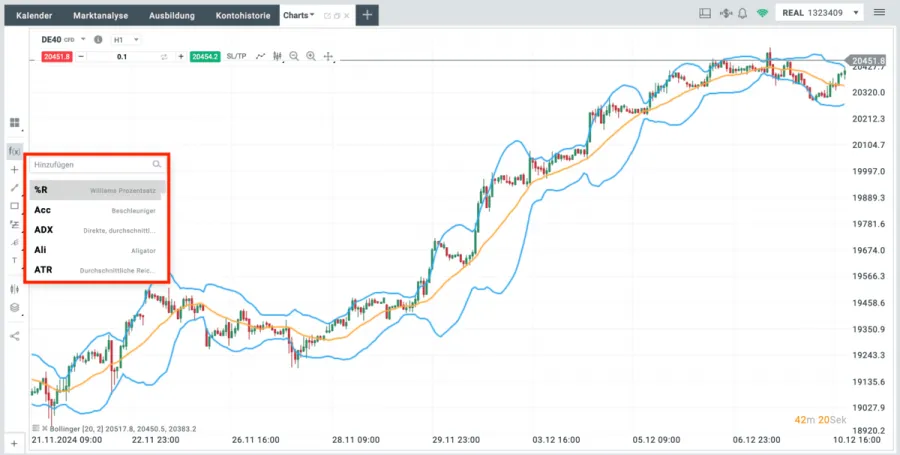The image size is (900, 455).
Task: Click the green buy price button 20454.2
Action: (x=205, y=57)
